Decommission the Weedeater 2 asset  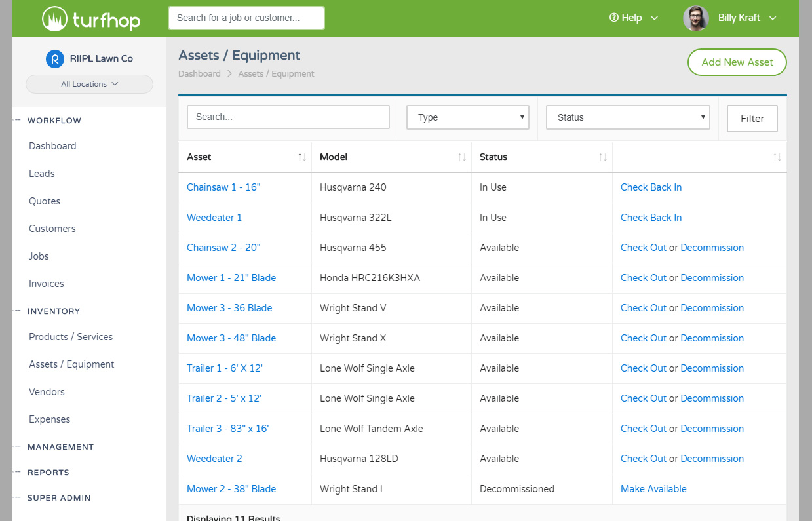pyautogui.click(x=712, y=458)
